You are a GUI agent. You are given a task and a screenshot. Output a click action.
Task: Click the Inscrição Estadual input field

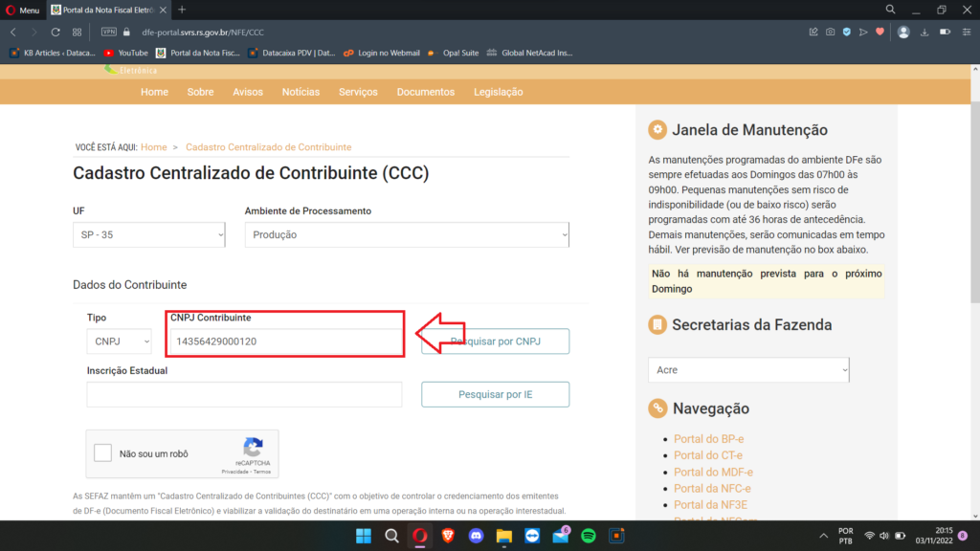click(x=244, y=395)
